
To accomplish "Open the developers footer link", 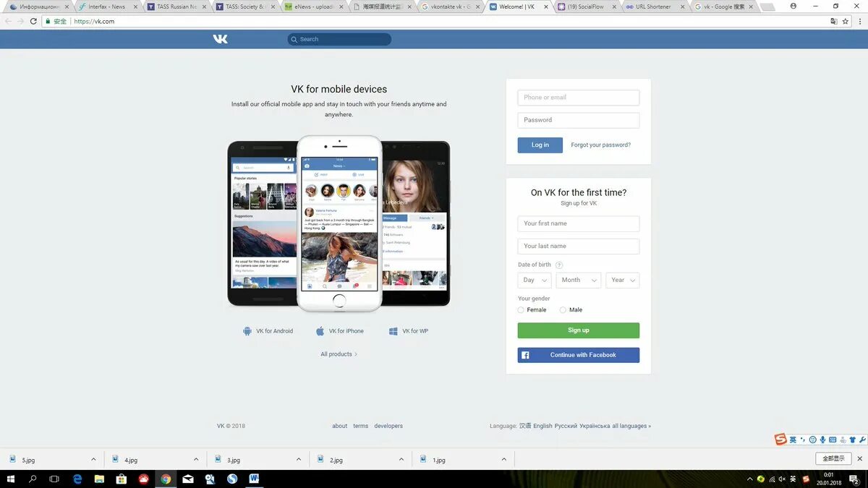I will (x=388, y=426).
